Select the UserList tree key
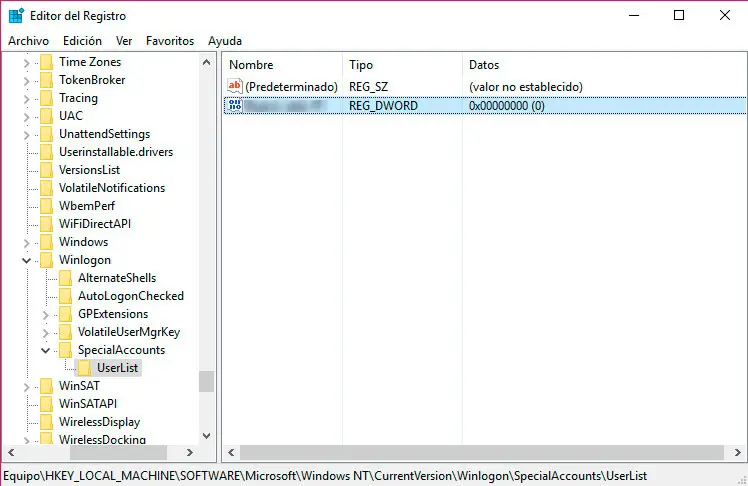The height and width of the screenshot is (486, 748). [x=117, y=368]
